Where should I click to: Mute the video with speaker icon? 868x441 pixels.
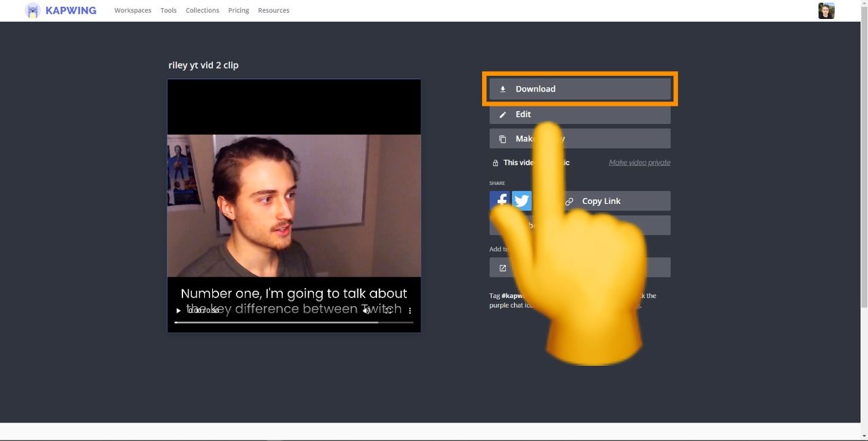point(366,311)
